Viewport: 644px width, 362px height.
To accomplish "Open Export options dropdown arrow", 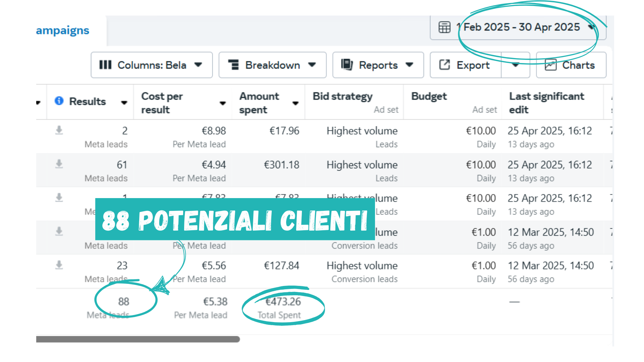I will (x=516, y=65).
